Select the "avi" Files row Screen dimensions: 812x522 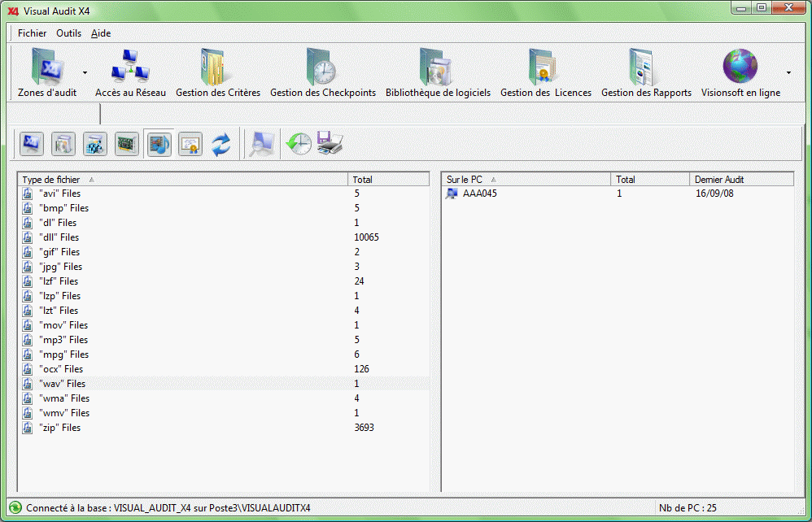pos(224,194)
